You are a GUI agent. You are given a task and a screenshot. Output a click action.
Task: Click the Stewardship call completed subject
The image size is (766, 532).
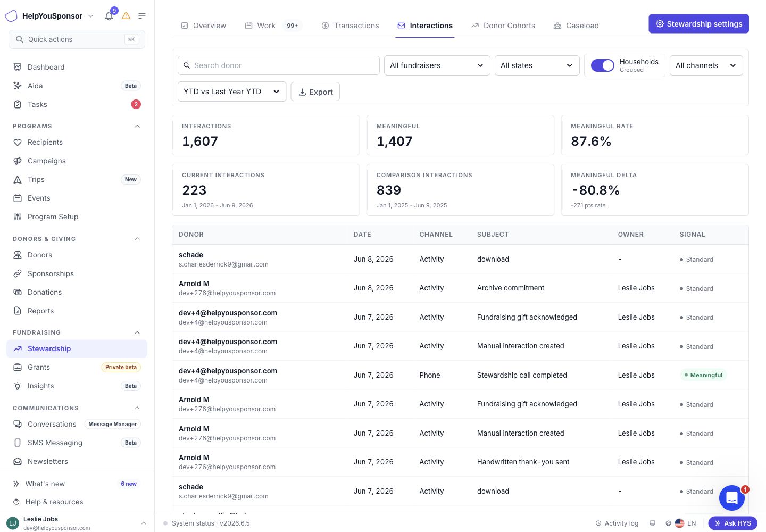(522, 375)
